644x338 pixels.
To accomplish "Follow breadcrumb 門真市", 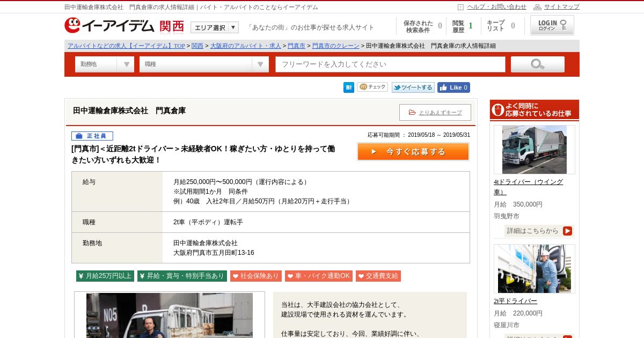I will pyautogui.click(x=296, y=46).
